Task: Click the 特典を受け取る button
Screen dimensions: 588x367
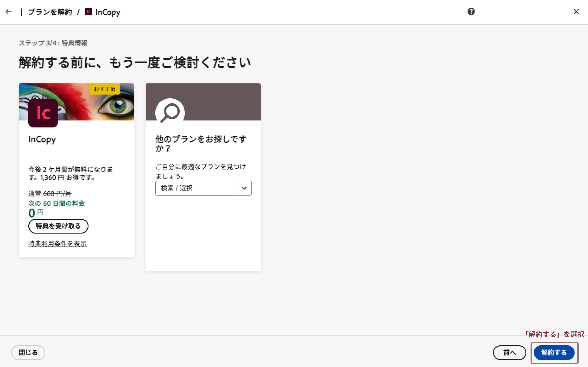Action: coord(58,226)
